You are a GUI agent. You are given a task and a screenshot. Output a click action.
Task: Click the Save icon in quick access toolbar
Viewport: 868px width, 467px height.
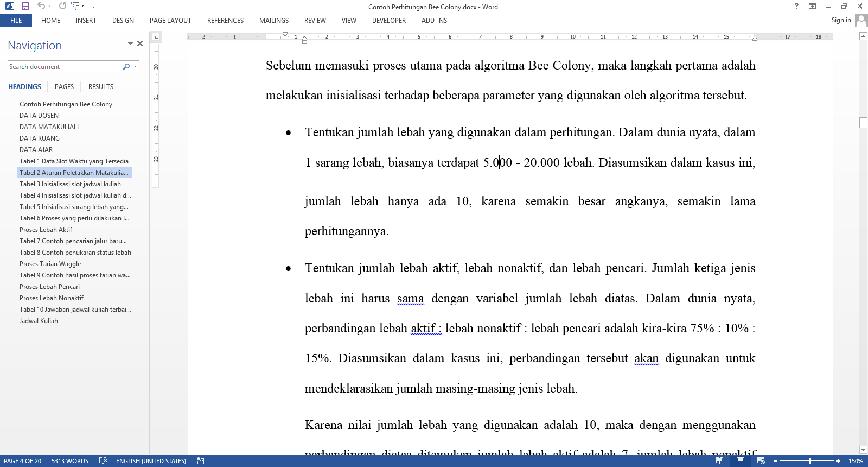25,6
